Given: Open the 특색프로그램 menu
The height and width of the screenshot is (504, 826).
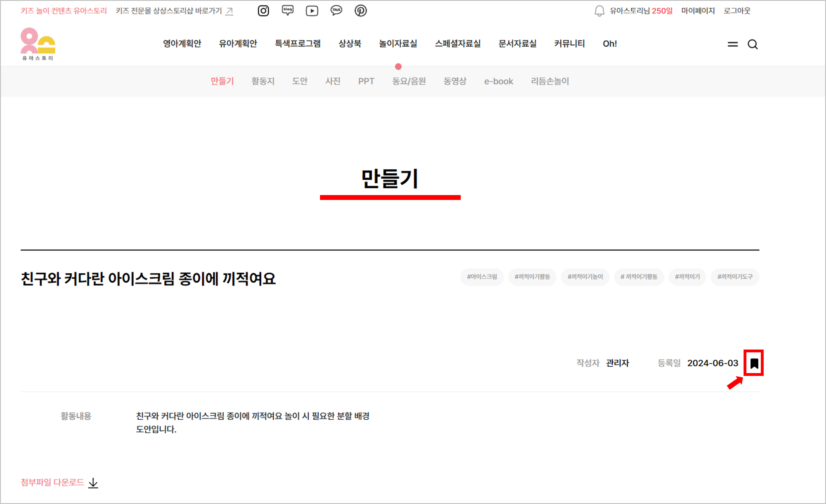Looking at the screenshot, I should coord(298,44).
